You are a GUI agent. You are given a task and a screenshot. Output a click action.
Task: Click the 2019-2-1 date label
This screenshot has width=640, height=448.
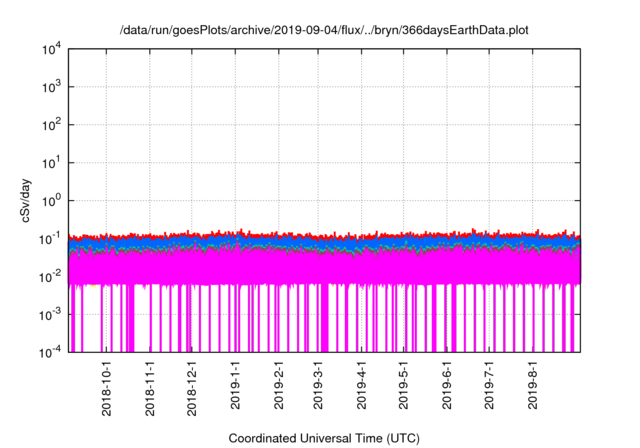[278, 385]
